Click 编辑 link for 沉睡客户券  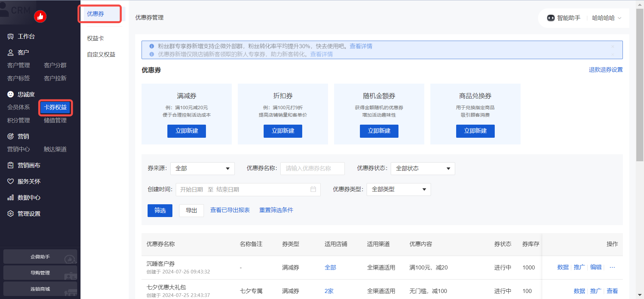click(x=596, y=267)
